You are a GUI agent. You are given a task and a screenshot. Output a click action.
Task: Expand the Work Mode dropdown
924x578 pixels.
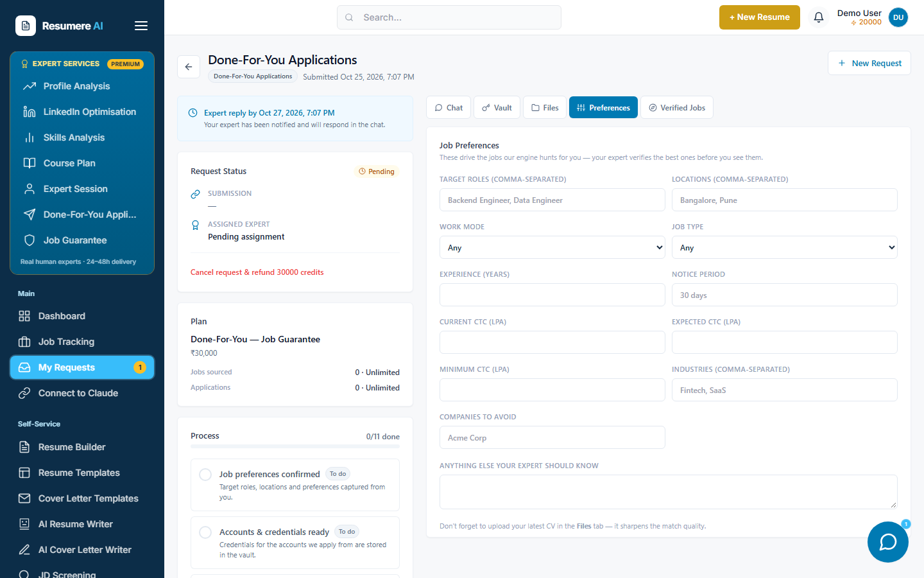coord(552,247)
